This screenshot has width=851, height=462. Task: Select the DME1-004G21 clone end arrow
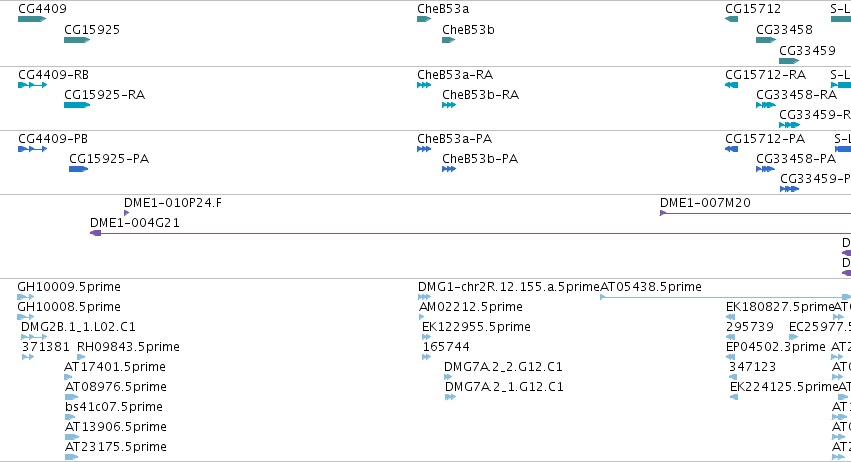[x=96, y=233]
